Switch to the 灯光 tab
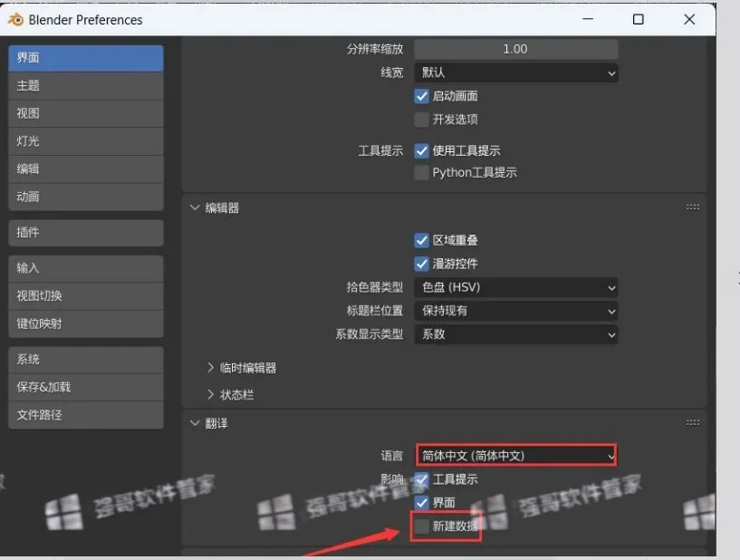Image resolution: width=740 pixels, height=560 pixels. tap(86, 141)
